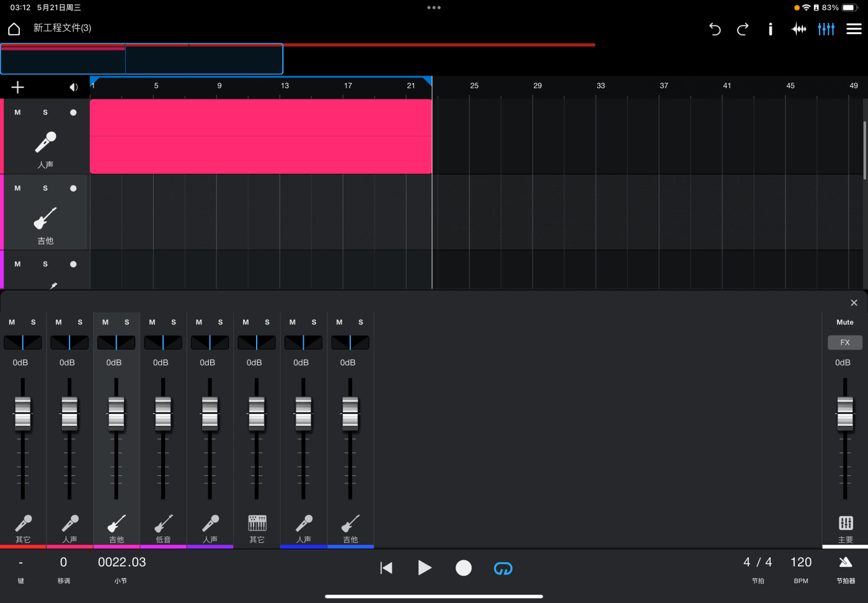Viewport: 868px width, 603px height.
Task: Open the 主要 master channel icon
Action: tap(846, 523)
